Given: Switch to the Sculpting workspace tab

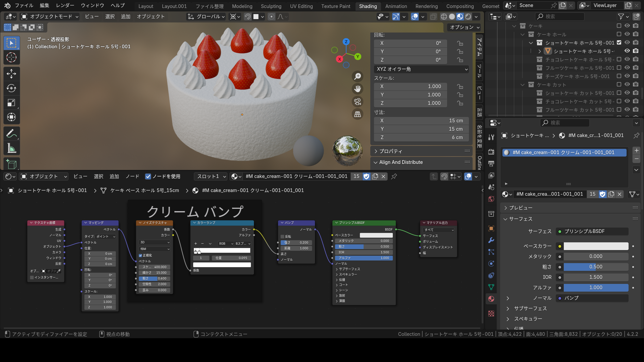Looking at the screenshot, I should (x=271, y=6).
